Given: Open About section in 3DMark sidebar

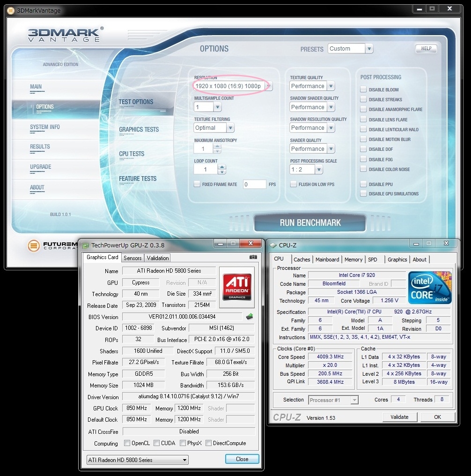Looking at the screenshot, I should click(37, 187).
